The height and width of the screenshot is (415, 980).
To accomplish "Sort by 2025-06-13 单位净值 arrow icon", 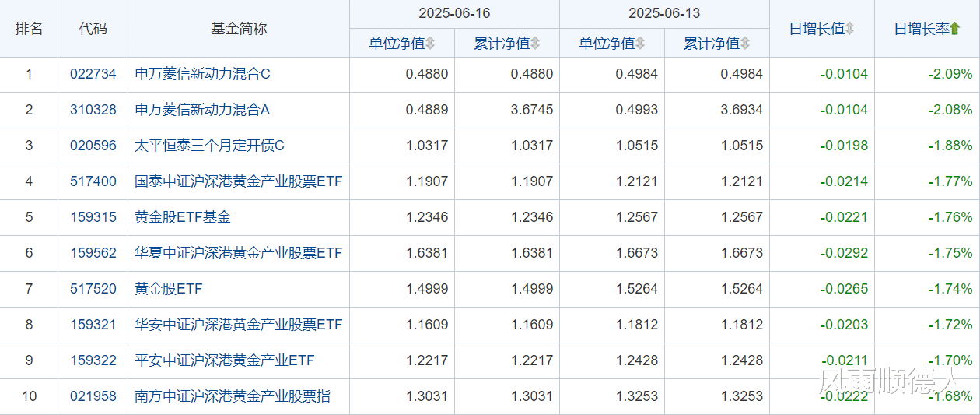I will (640, 44).
